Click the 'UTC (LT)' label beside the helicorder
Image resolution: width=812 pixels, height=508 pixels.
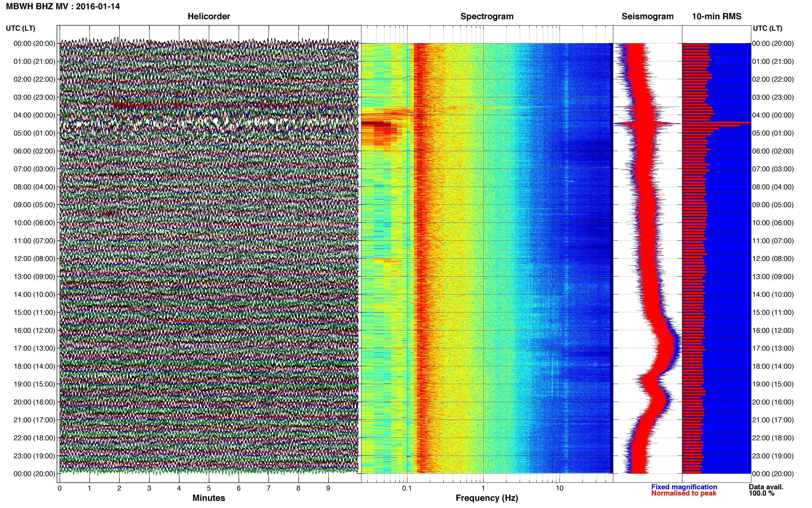pos(21,28)
